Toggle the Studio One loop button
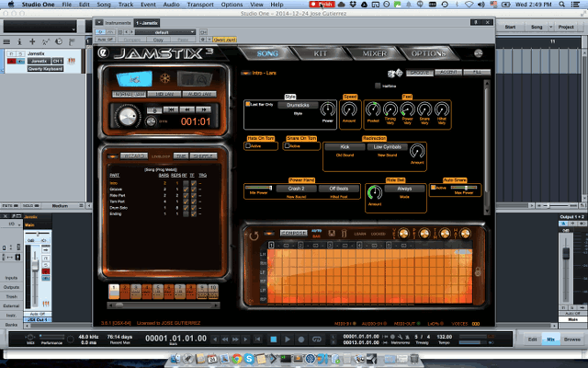 (x=317, y=339)
